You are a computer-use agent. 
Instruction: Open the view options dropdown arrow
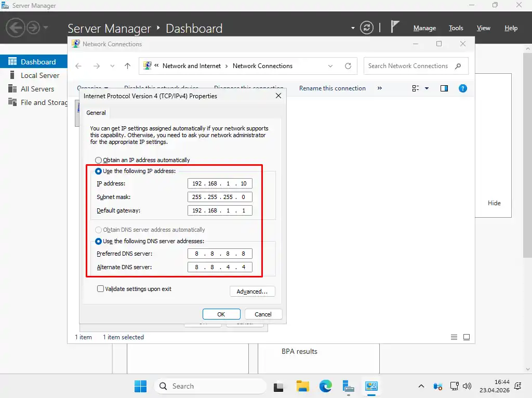(427, 88)
